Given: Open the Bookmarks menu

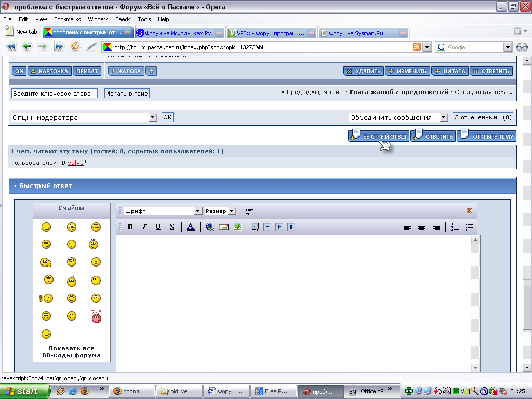Looking at the screenshot, I should pyautogui.click(x=67, y=19).
